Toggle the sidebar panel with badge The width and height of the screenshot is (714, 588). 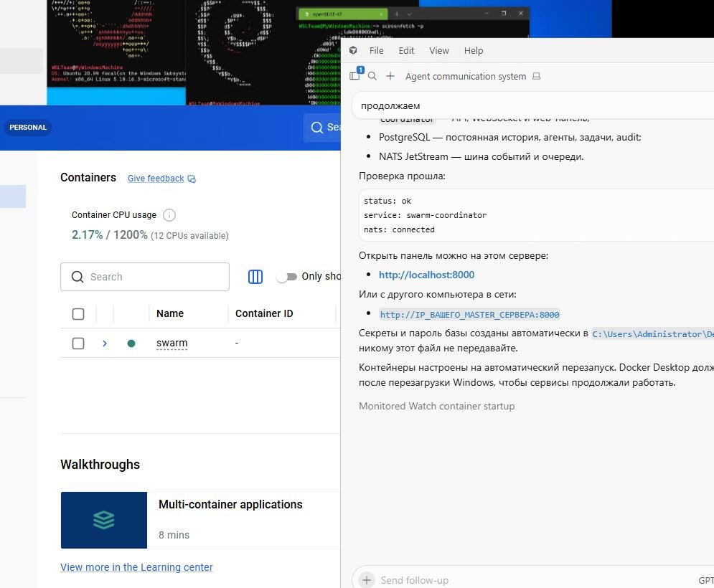click(354, 76)
